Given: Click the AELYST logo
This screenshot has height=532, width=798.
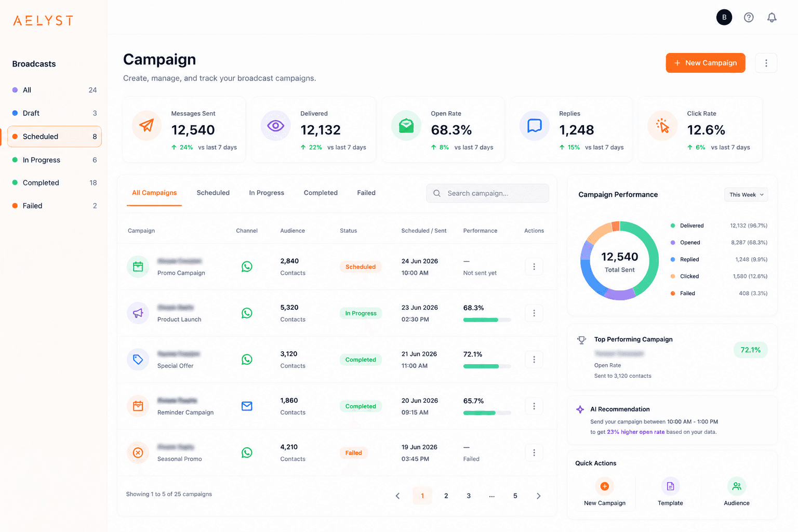Looking at the screenshot, I should tap(43, 21).
